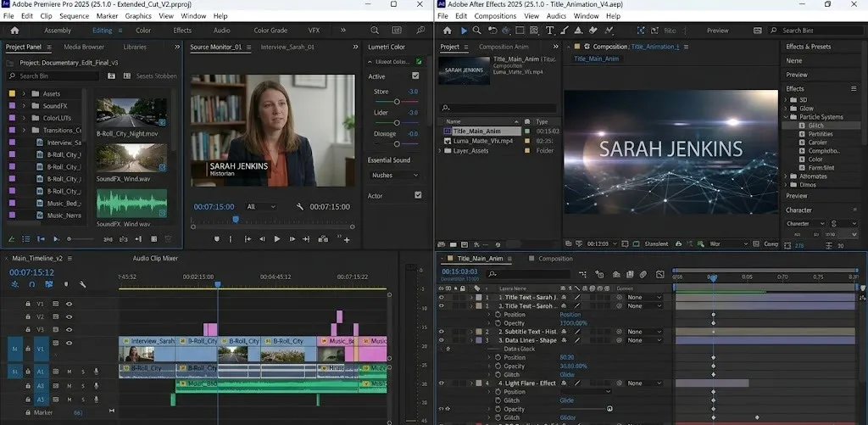Toggle visibility of V2 track
Viewport: 868px width, 425px height.
pyautogui.click(x=70, y=317)
